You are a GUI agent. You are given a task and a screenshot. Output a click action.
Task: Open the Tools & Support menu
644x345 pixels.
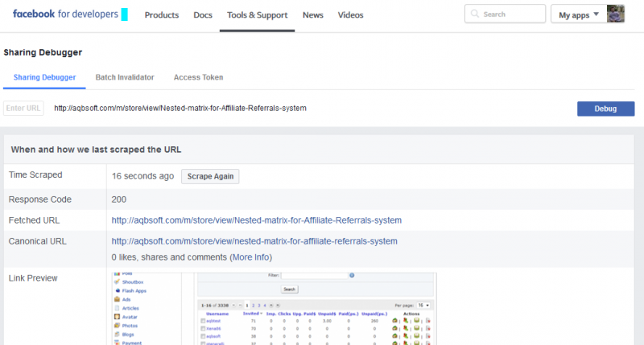257,15
